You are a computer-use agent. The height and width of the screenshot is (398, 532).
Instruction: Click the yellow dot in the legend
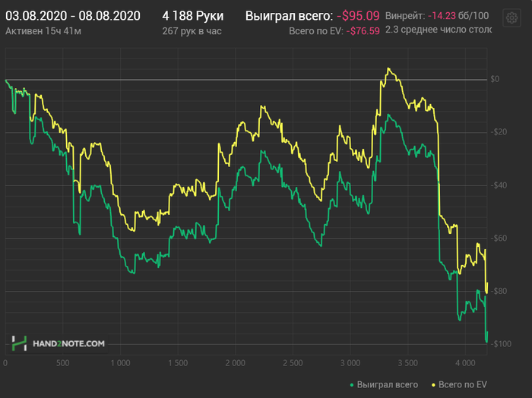click(433, 385)
